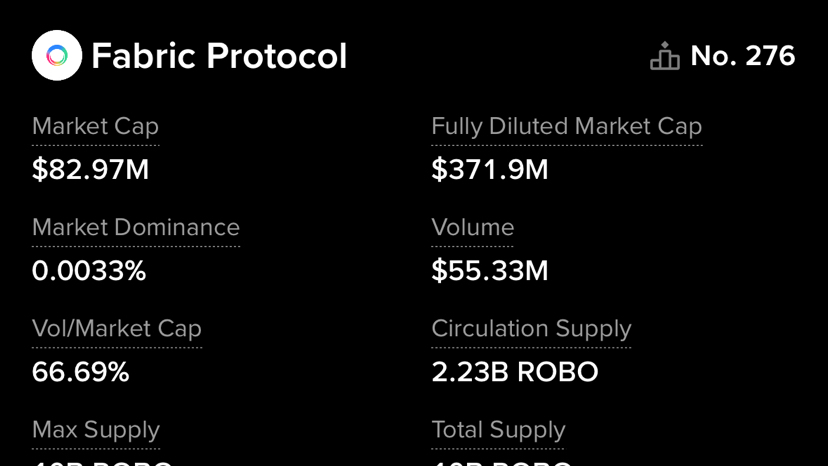Image resolution: width=828 pixels, height=466 pixels.
Task: Select the $55.33M volume value
Action: [489, 271]
